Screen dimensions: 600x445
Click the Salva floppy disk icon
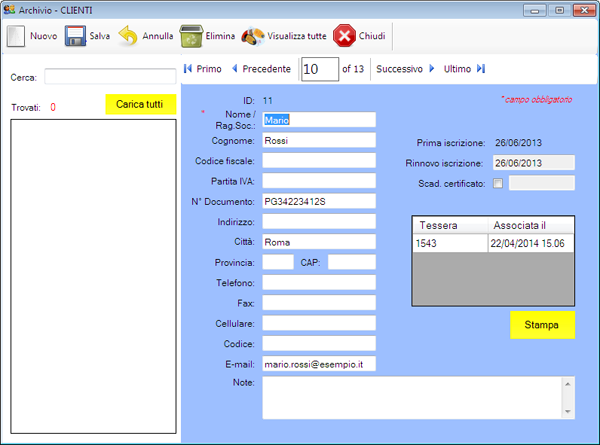(x=75, y=36)
